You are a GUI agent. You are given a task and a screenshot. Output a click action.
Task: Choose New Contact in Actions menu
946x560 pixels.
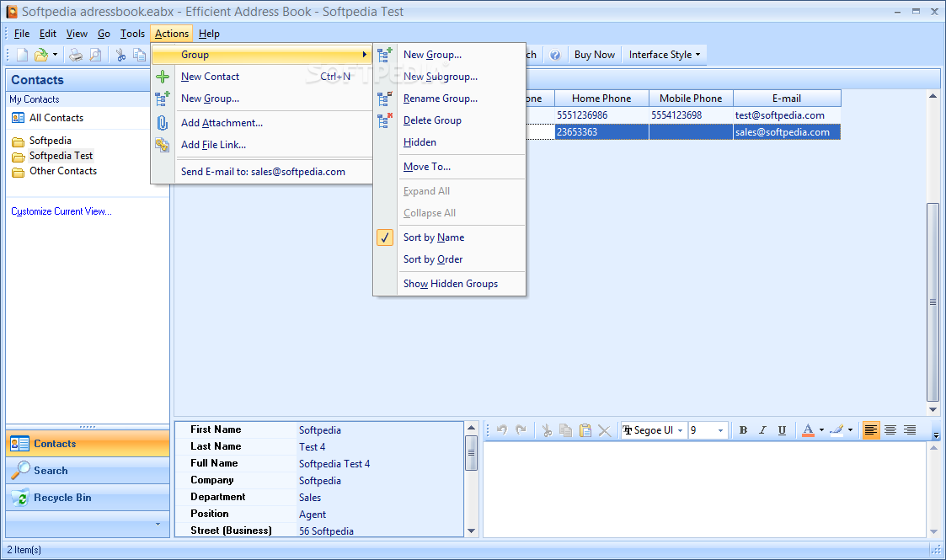[262, 77]
